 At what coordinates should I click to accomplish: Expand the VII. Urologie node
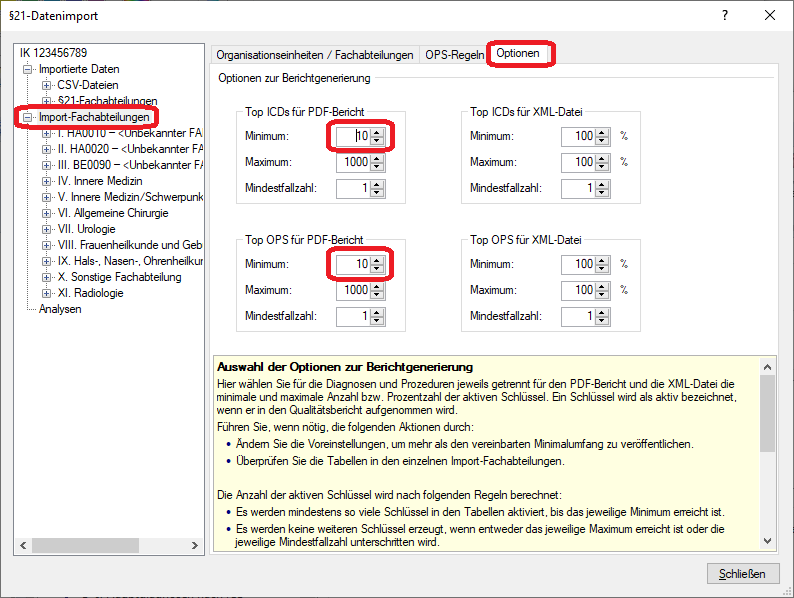pos(46,229)
